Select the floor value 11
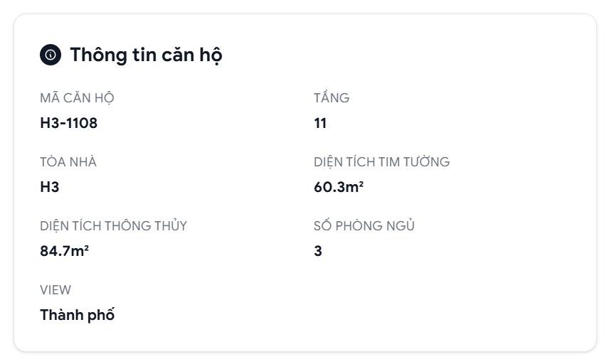Image resolution: width=609 pixels, height=364 pixels. pyautogui.click(x=320, y=123)
